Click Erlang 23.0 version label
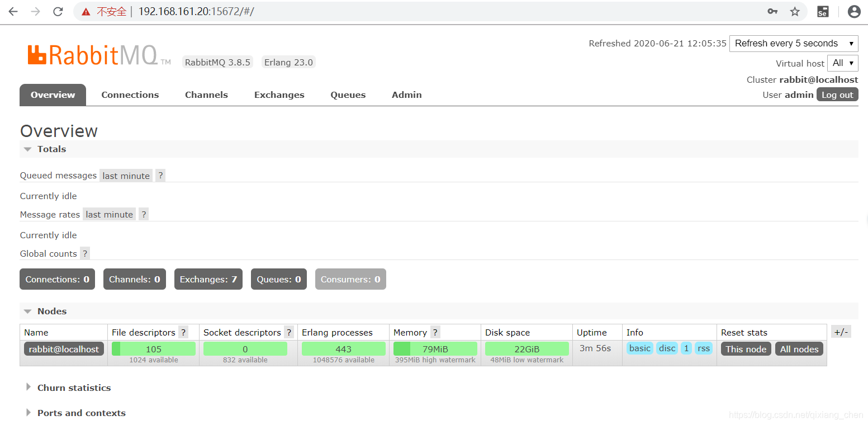 point(289,62)
